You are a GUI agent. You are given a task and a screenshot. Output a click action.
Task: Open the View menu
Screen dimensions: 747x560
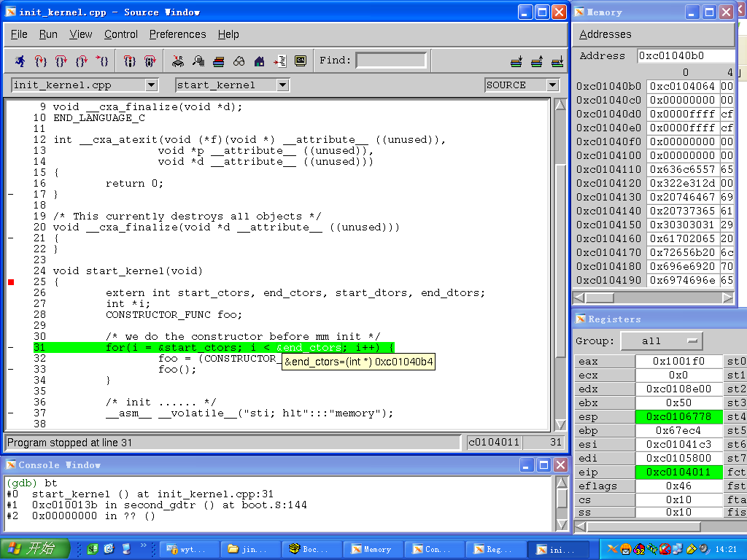pyautogui.click(x=80, y=34)
